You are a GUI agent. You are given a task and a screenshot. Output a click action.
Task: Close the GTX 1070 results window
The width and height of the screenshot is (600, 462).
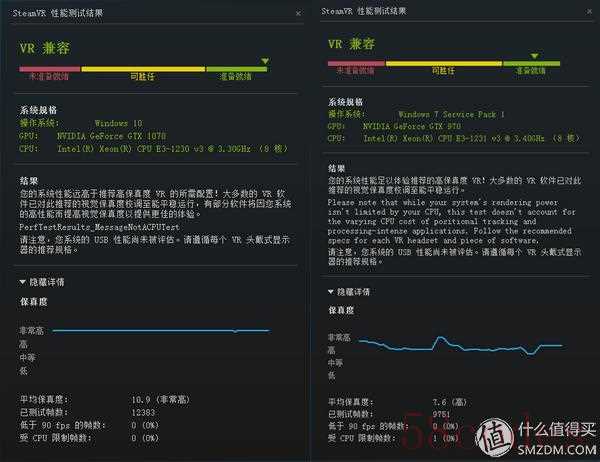click(298, 13)
